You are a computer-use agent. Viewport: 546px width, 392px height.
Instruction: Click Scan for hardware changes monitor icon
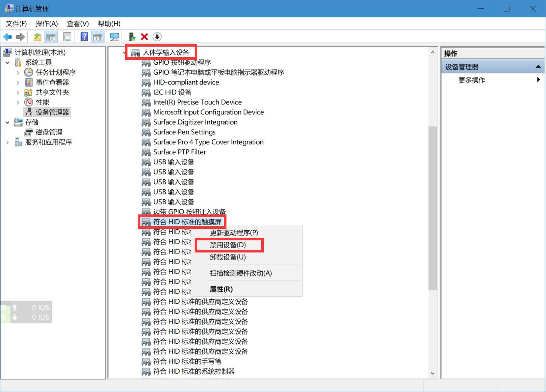(115, 37)
